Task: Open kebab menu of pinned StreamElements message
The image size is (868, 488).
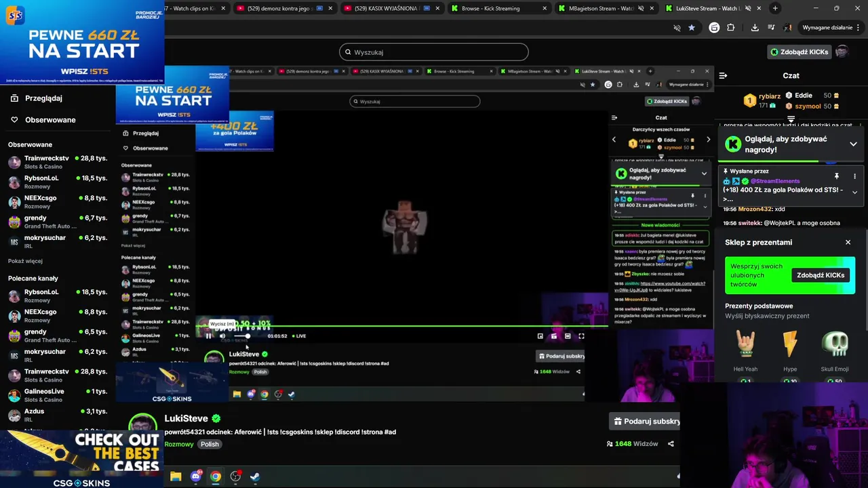Action: (x=854, y=176)
